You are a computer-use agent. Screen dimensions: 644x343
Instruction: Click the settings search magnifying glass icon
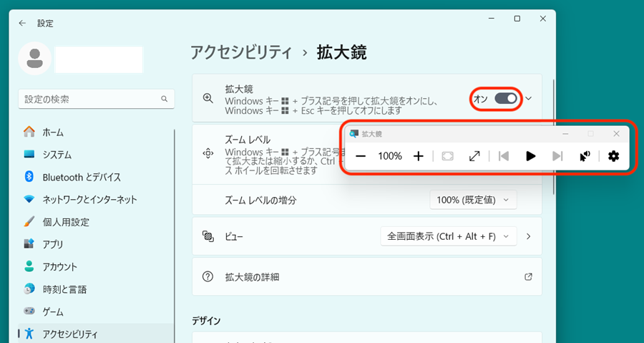pyautogui.click(x=164, y=99)
